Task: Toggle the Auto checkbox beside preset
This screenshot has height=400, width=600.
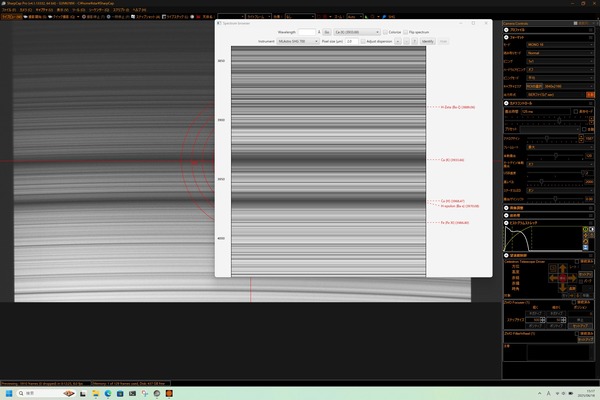Action: point(584,129)
